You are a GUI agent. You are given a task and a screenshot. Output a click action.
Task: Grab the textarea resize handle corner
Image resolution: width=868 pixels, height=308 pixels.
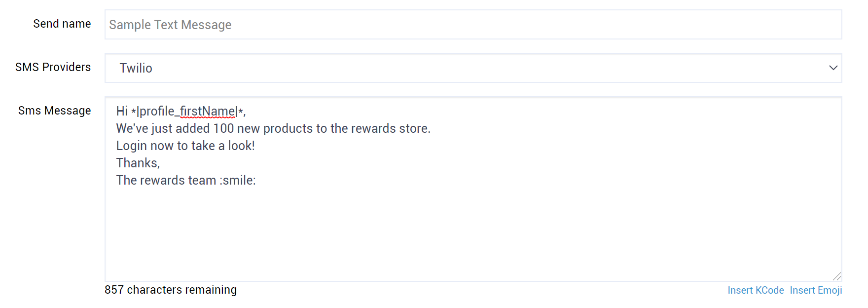coord(837,276)
